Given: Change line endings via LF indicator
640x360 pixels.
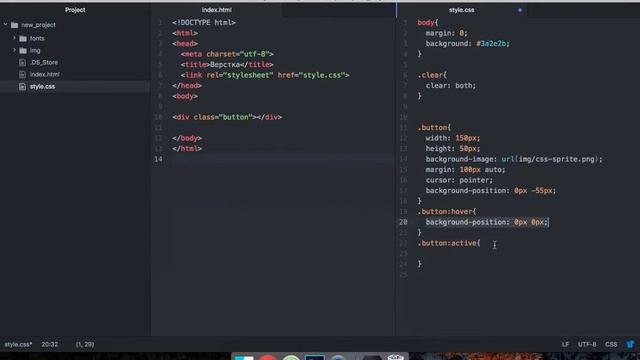Looking at the screenshot, I should point(565,344).
